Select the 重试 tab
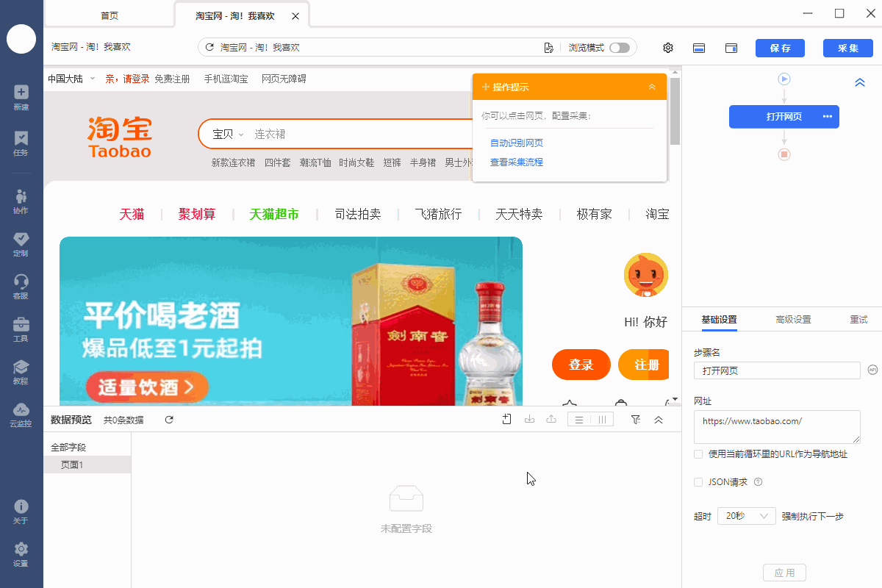This screenshot has width=882, height=588. pos(858,320)
